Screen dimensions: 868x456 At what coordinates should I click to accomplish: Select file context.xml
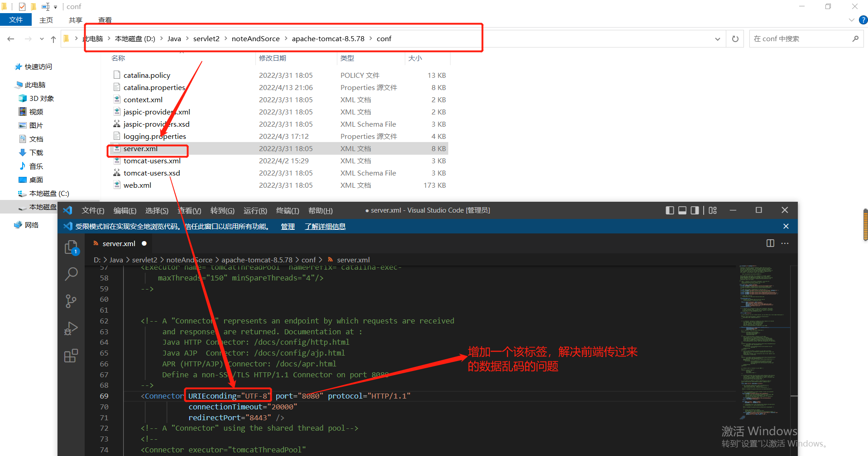(x=143, y=100)
